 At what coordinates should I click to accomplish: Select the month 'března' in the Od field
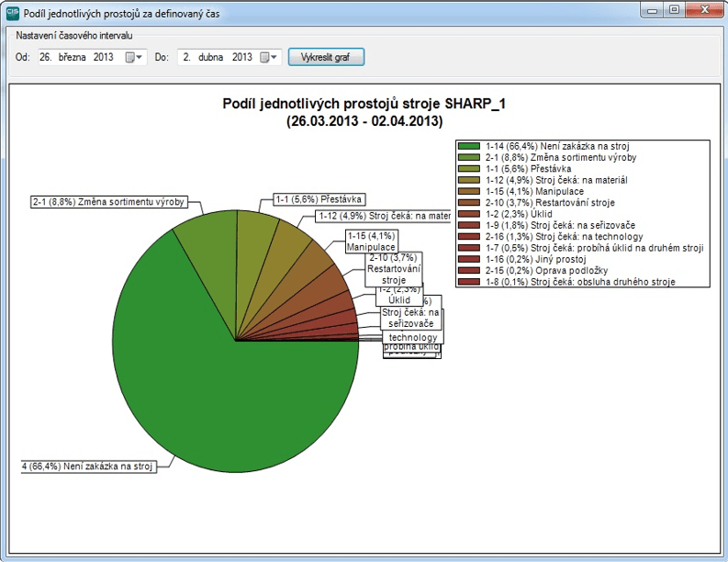pos(73,57)
